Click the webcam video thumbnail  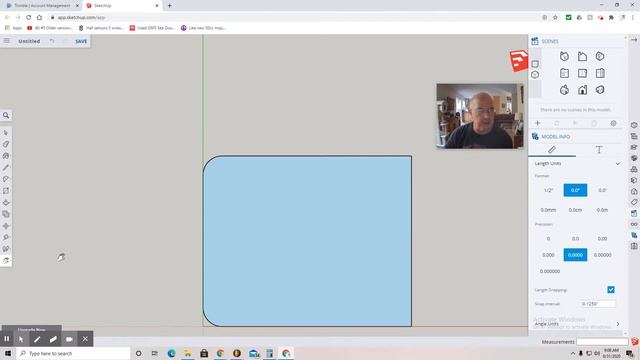pos(480,116)
